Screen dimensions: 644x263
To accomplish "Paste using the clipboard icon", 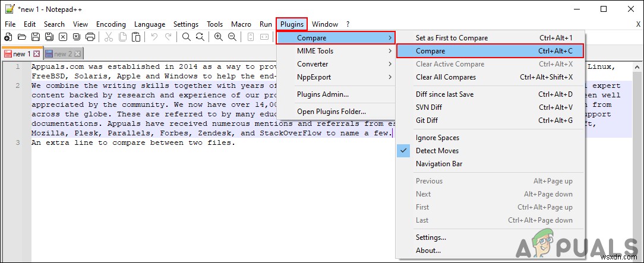I will 136,37.
